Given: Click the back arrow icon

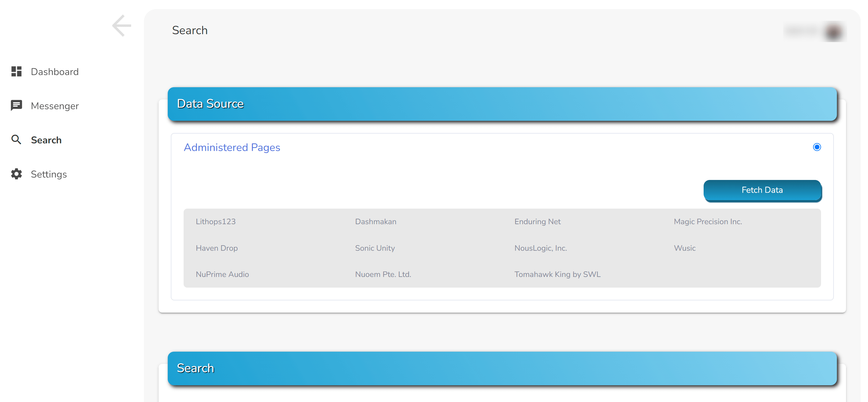Looking at the screenshot, I should (x=122, y=26).
